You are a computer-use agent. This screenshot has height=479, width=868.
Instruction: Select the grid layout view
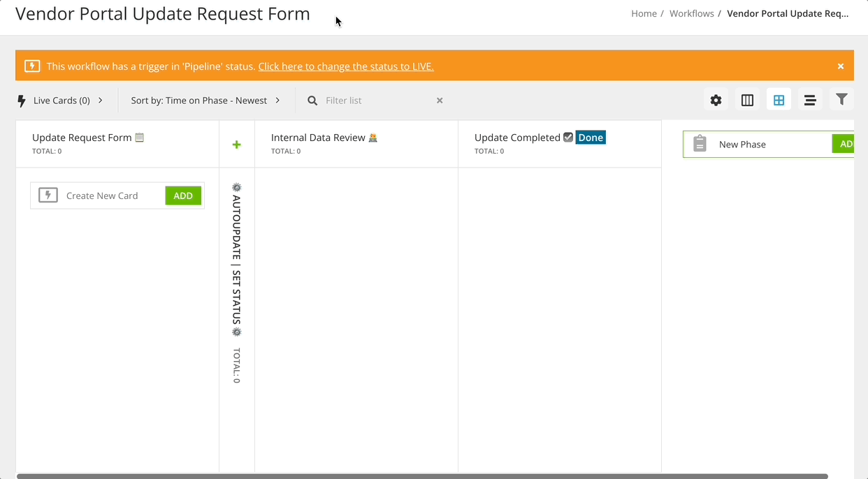coord(779,100)
